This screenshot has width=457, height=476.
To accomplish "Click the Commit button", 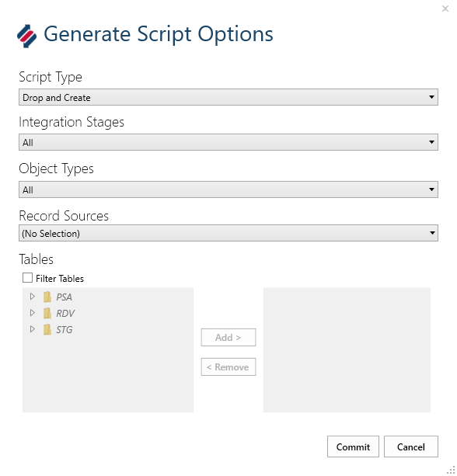I will 353,446.
